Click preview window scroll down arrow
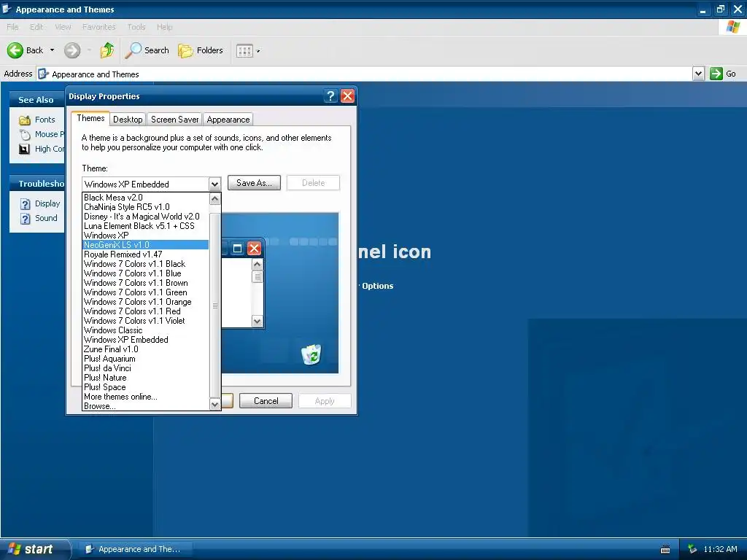The image size is (747, 560). [x=258, y=322]
